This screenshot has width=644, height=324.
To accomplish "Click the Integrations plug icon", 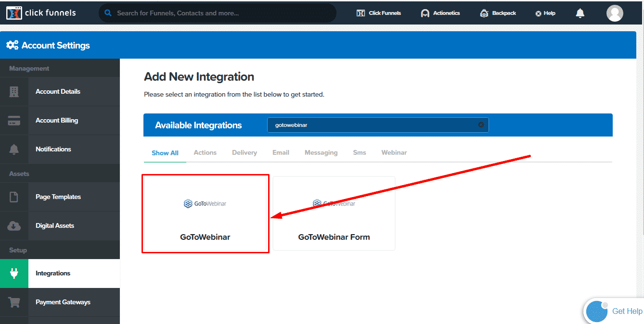I will [14, 274].
